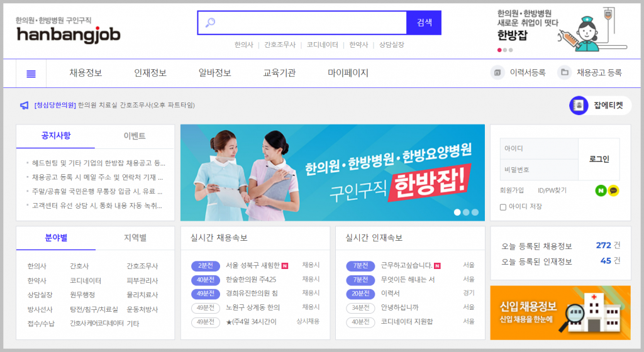Click the magnifier icon in search box

pyautogui.click(x=210, y=22)
